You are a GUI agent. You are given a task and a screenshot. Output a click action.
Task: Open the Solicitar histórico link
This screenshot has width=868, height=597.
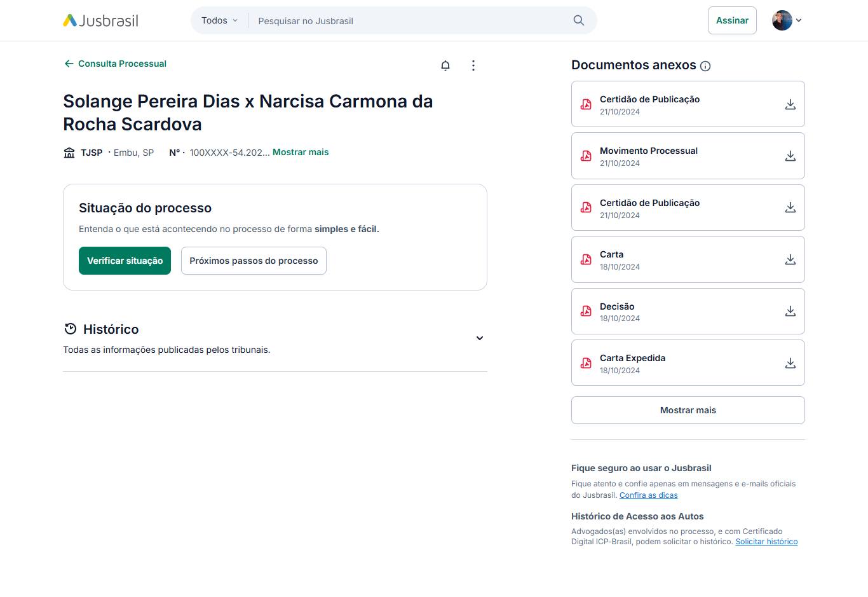pos(766,542)
